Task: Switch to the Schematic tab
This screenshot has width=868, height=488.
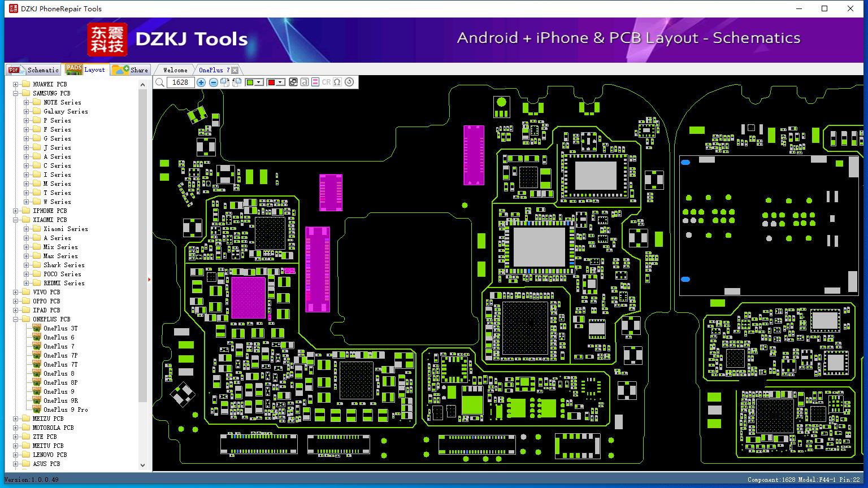Action: click(x=34, y=70)
